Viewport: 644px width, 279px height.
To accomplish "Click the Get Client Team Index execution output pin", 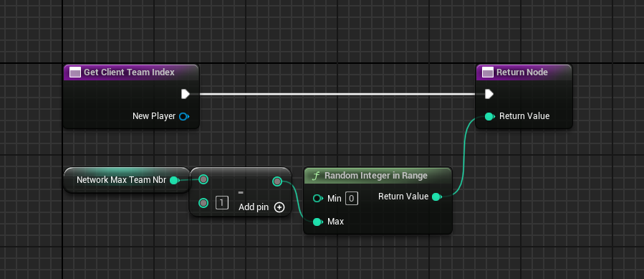I will pos(186,94).
